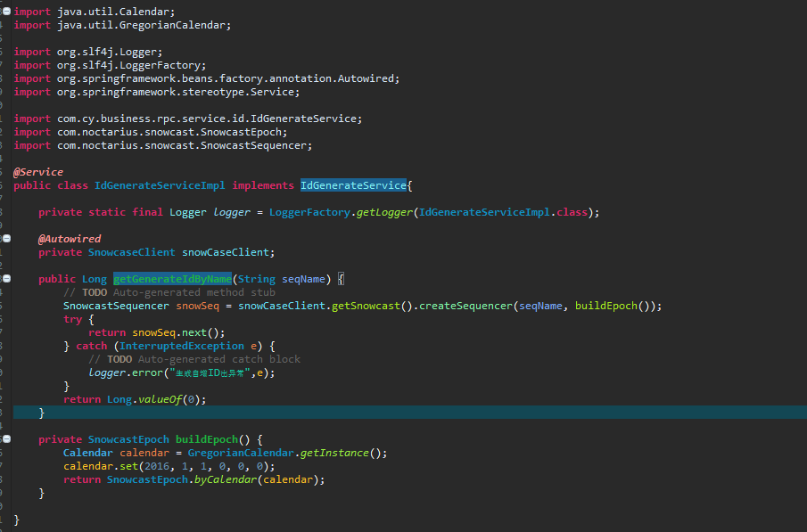Viewport: 807px width, 532px height.
Task: Click com.noctarius.snowcast.SnowcastSequencer import
Action: (182, 145)
